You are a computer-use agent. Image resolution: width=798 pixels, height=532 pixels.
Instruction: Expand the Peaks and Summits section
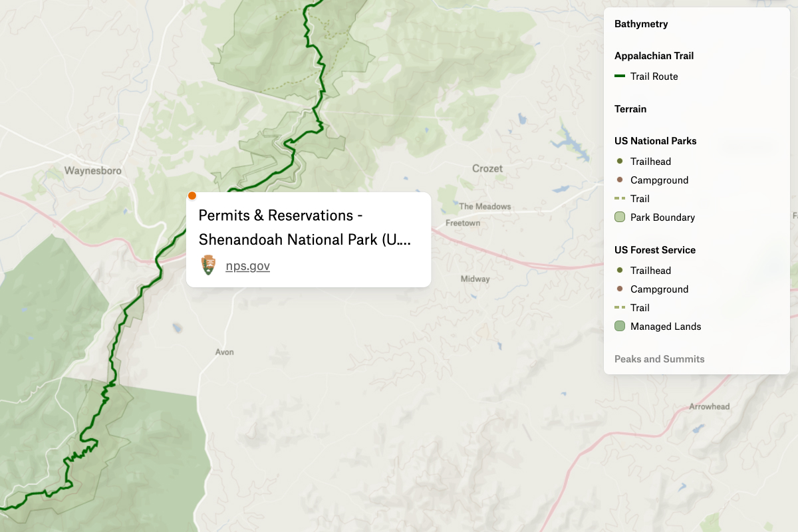tap(658, 358)
